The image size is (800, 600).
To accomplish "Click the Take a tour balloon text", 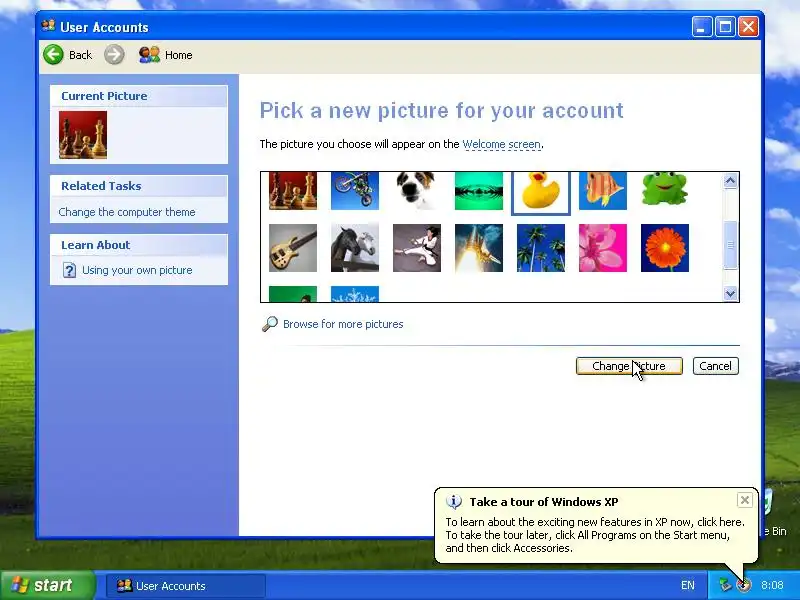I will (594, 535).
